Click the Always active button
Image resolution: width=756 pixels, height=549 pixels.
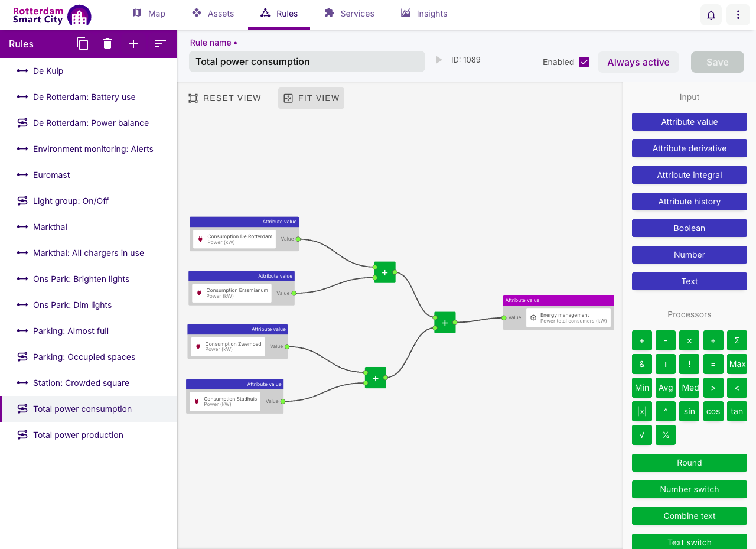(638, 62)
